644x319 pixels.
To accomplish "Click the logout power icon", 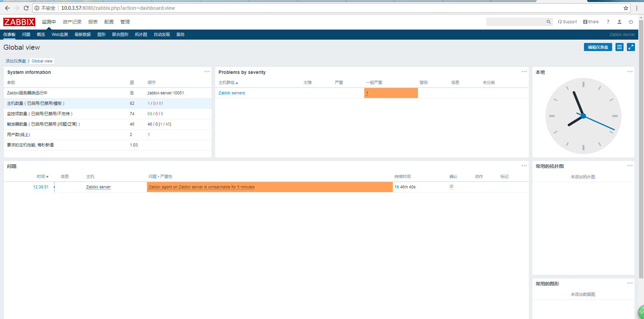I will pyautogui.click(x=631, y=22).
